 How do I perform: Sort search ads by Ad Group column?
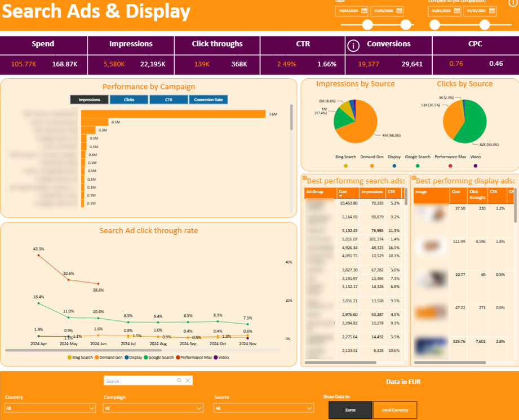click(x=320, y=194)
